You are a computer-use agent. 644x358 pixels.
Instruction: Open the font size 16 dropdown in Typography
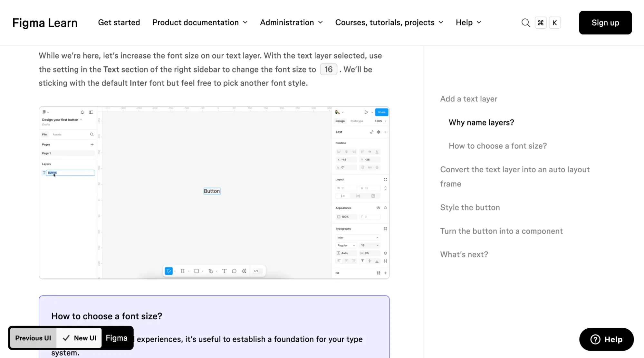pos(370,245)
